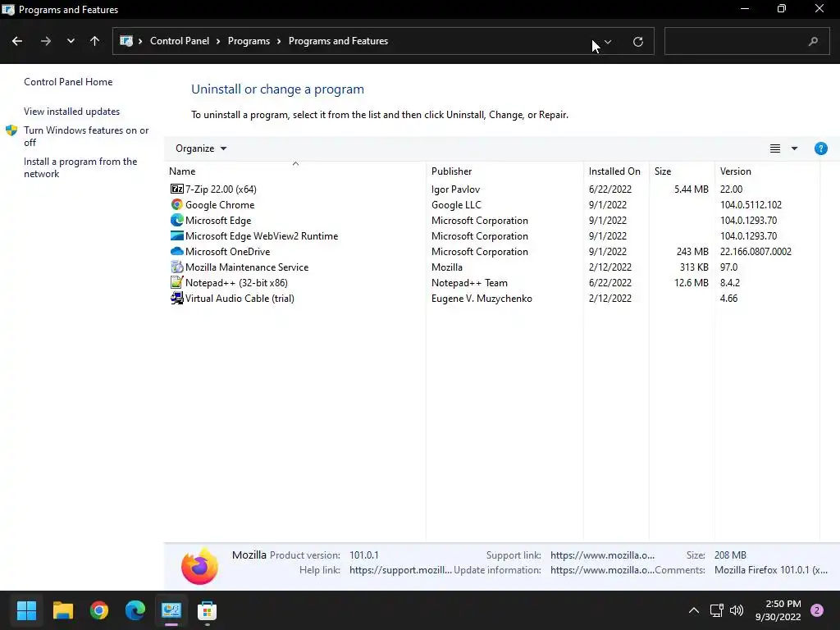Viewport: 840px width, 630px height.
Task: Click the update information URL
Action: coord(602,570)
